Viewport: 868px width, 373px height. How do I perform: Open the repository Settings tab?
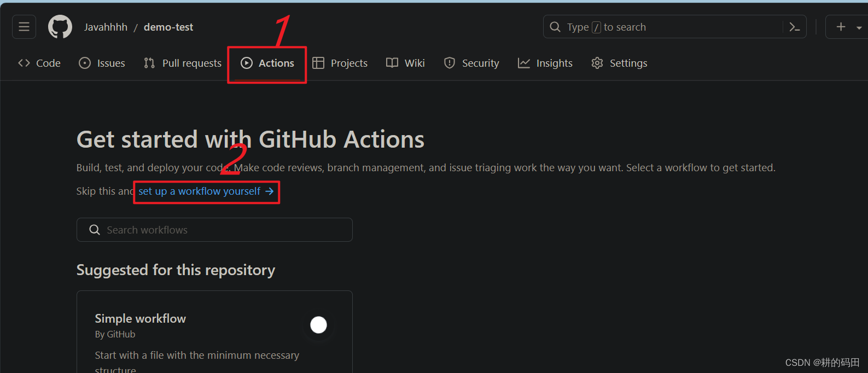[x=619, y=63]
